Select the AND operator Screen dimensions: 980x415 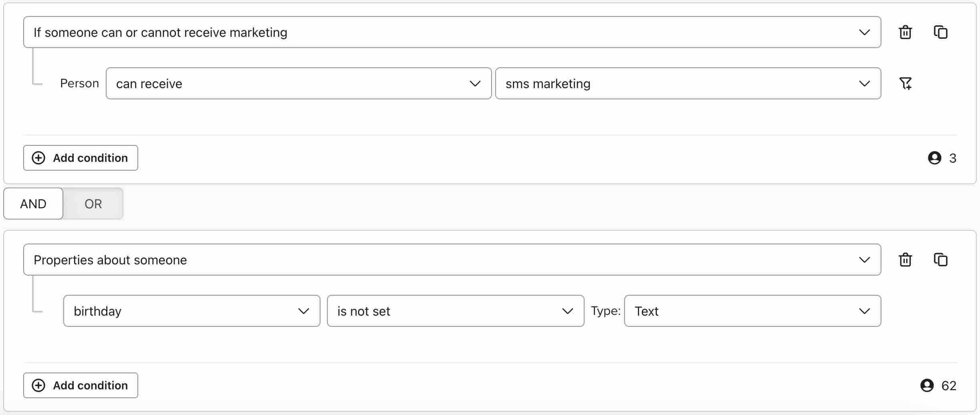(33, 203)
